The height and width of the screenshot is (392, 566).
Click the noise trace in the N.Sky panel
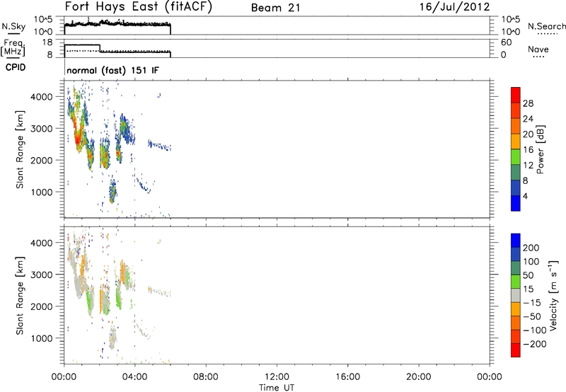tap(117, 24)
